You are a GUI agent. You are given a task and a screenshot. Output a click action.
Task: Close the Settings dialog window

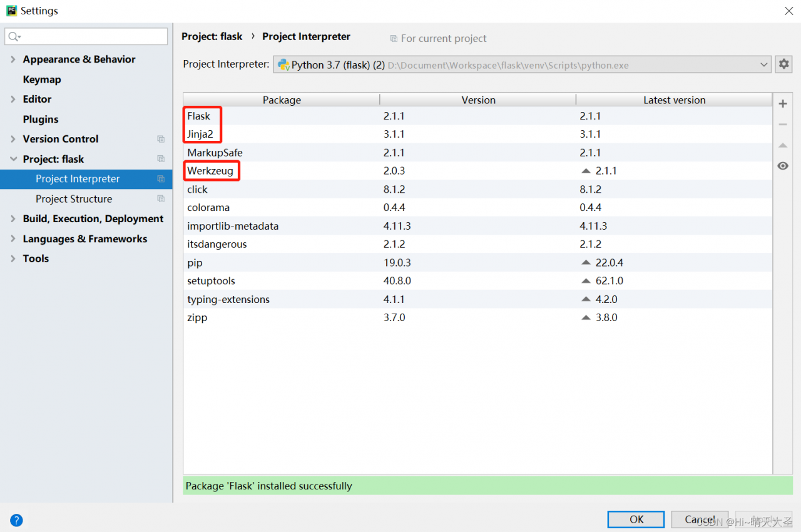coord(788,11)
